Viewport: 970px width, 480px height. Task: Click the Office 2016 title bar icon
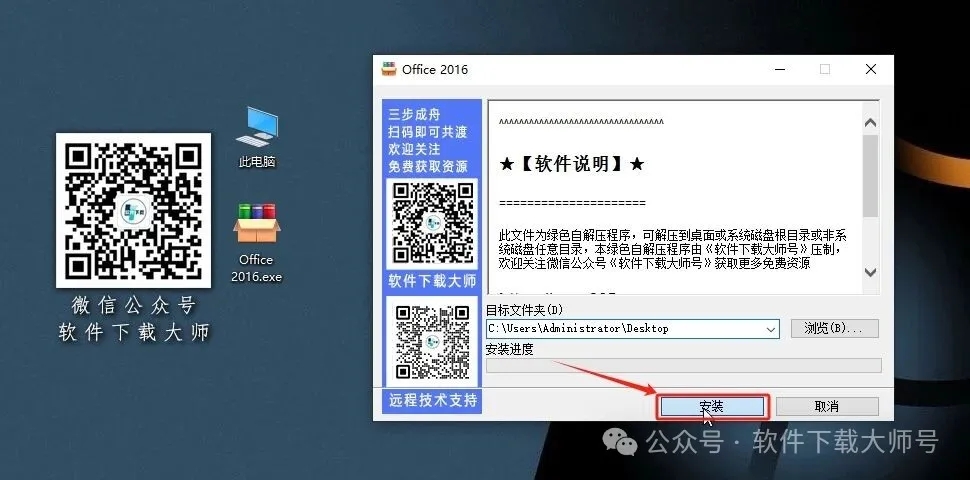(388, 69)
